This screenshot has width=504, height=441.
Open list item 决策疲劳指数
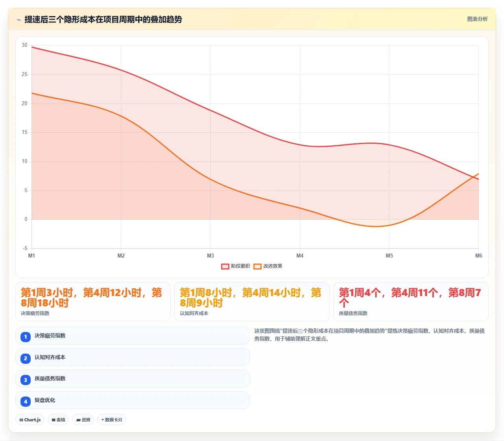point(132,336)
